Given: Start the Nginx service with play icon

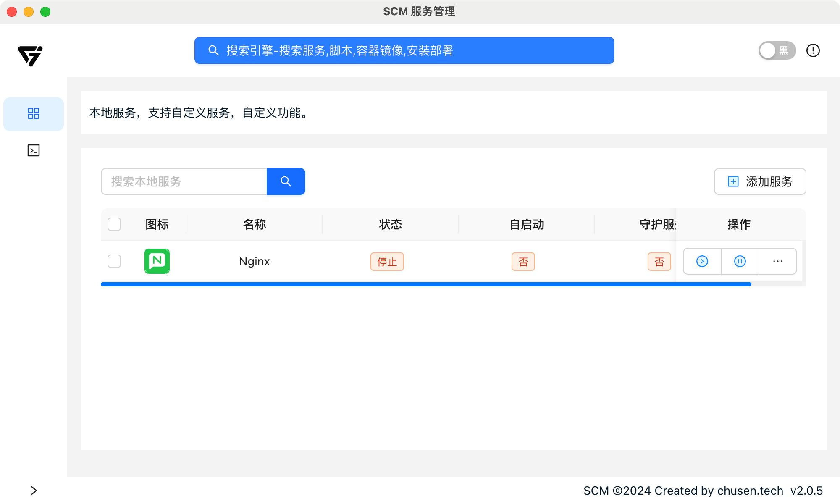Looking at the screenshot, I should tap(702, 261).
